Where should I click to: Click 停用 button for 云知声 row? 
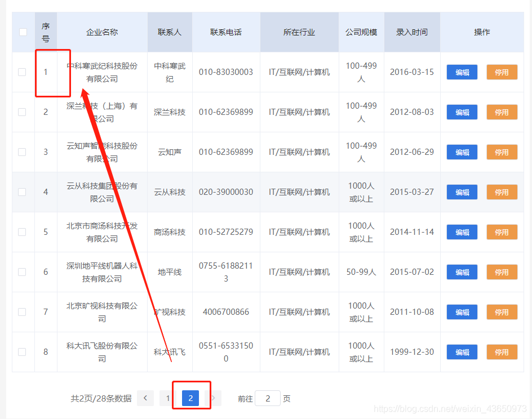(x=502, y=152)
